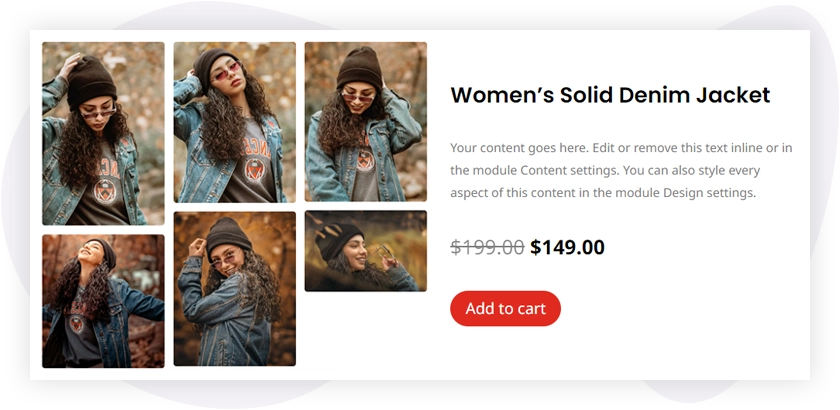Viewport: 840px width, 410px height.
Task: Click the word "Jacket" in the heading
Action: (x=733, y=95)
